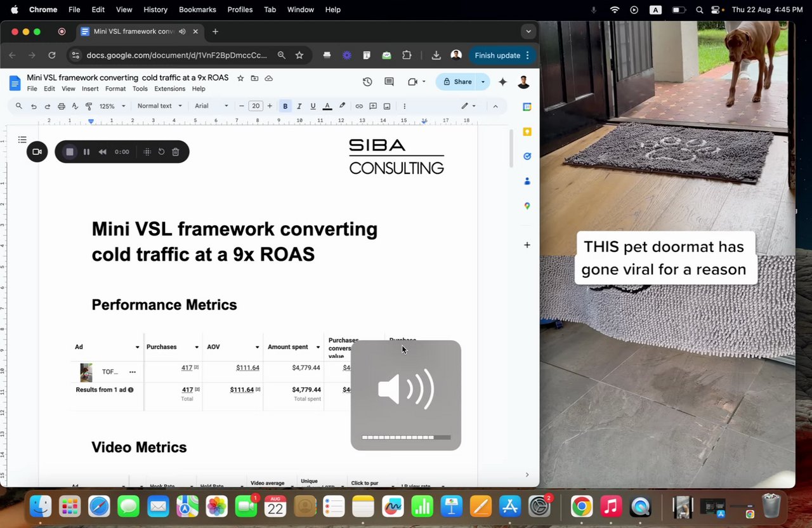The width and height of the screenshot is (812, 528).
Task: Open the Docs Insert menu
Action: click(90, 89)
